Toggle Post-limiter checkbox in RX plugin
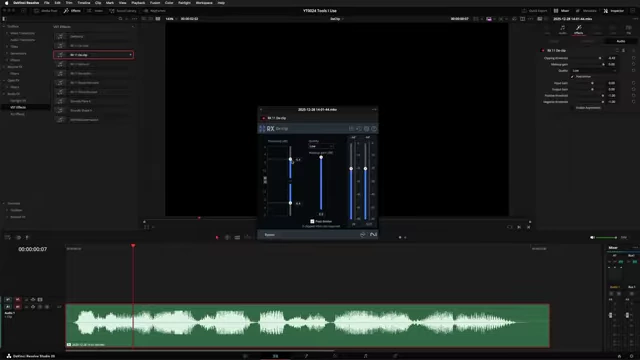Screen dimensions: 640x360 click(x=312, y=221)
